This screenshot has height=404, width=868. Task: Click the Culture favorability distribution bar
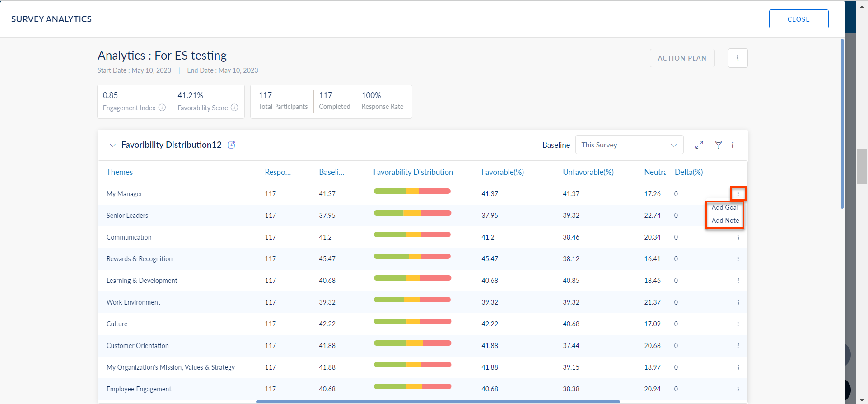click(412, 321)
